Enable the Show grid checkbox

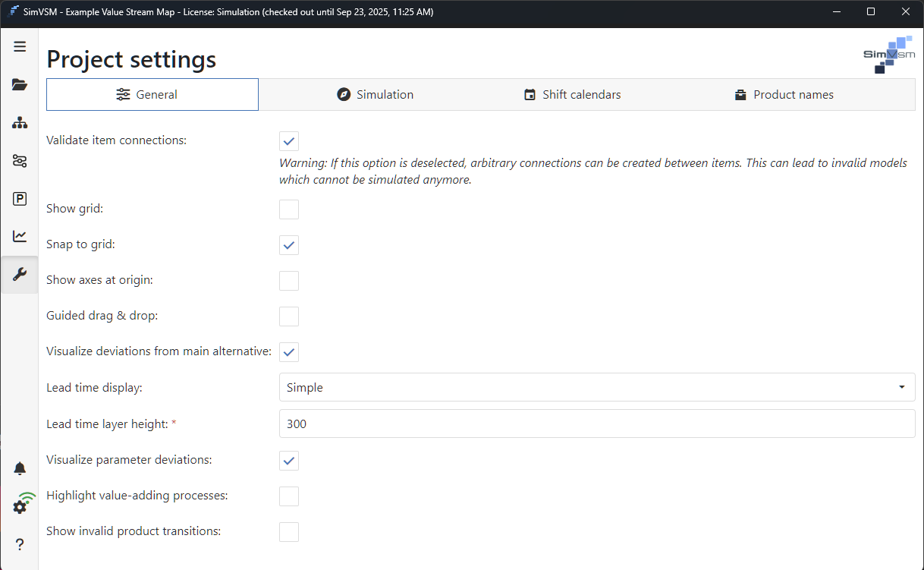pyautogui.click(x=288, y=209)
